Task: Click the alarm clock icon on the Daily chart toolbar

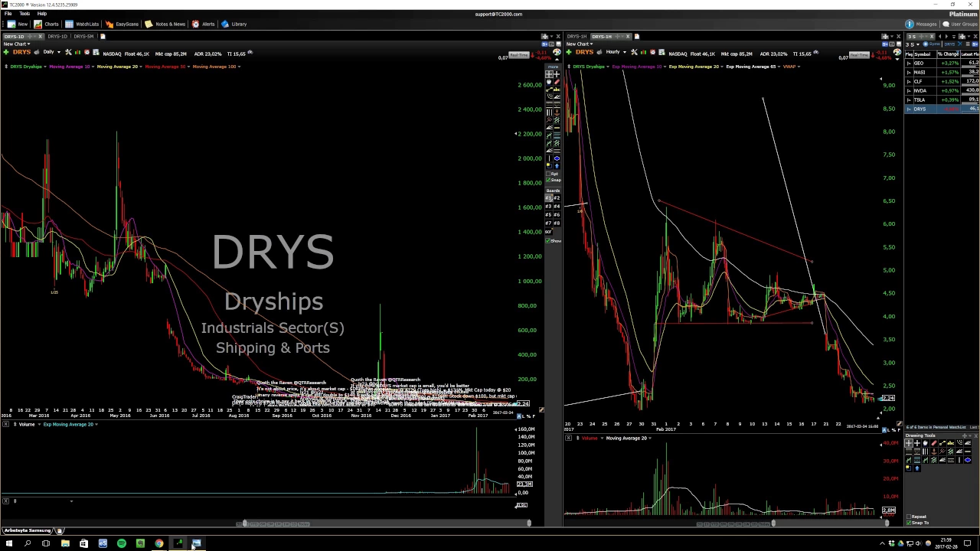Action: (87, 52)
